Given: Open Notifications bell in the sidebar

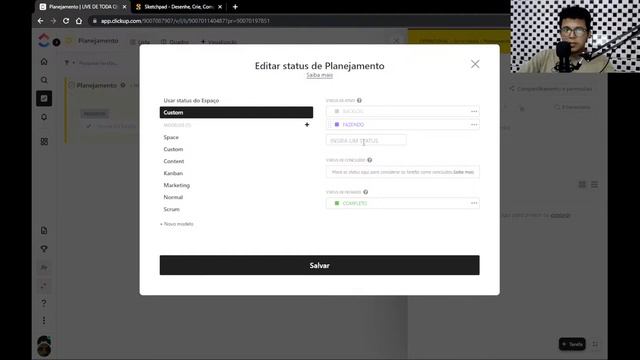Looking at the screenshot, I should 44,117.
